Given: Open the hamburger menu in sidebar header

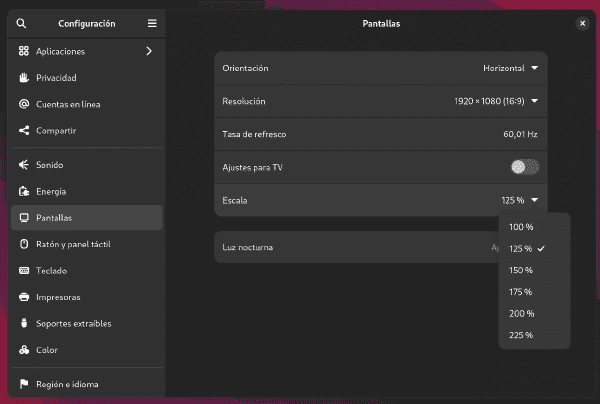Looking at the screenshot, I should pos(152,23).
